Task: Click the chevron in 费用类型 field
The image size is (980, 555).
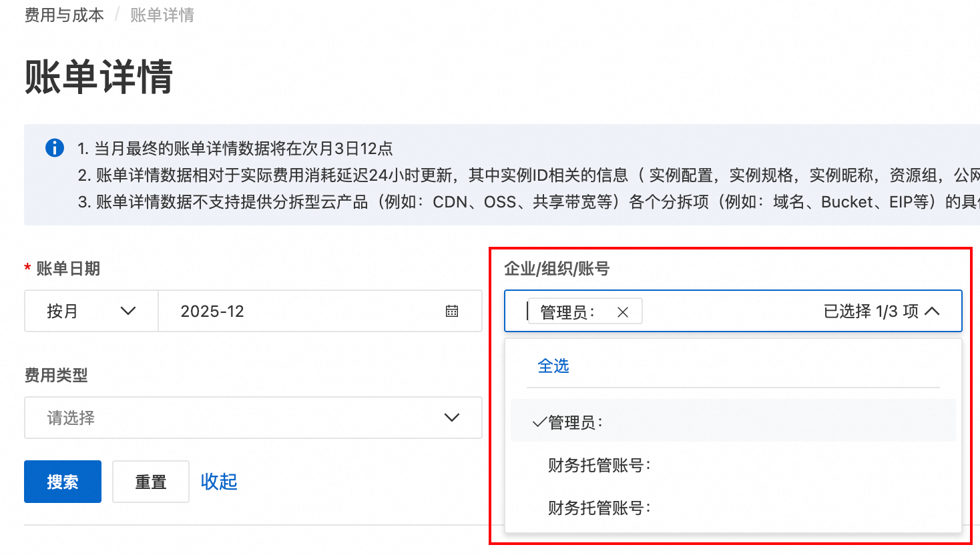Action: (x=452, y=418)
